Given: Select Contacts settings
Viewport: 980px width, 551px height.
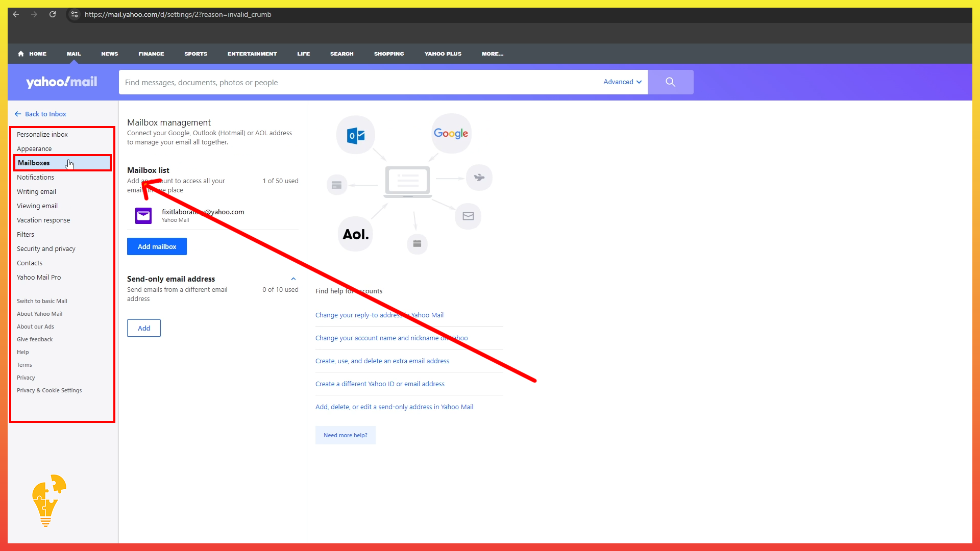Looking at the screenshot, I should tap(30, 263).
